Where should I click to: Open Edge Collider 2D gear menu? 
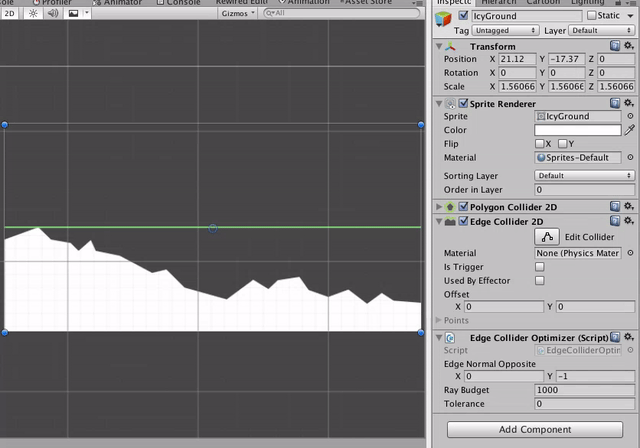pos(629,221)
